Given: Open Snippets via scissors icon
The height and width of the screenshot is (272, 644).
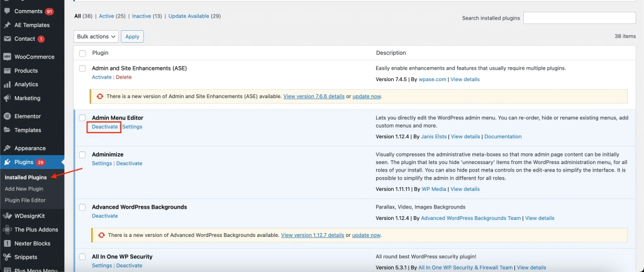Looking at the screenshot, I should point(7,257).
